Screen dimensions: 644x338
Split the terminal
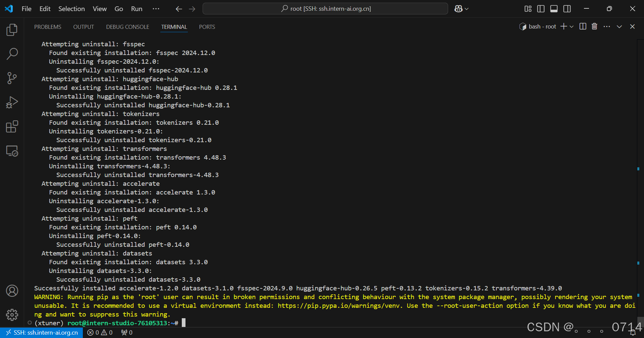[583, 26]
